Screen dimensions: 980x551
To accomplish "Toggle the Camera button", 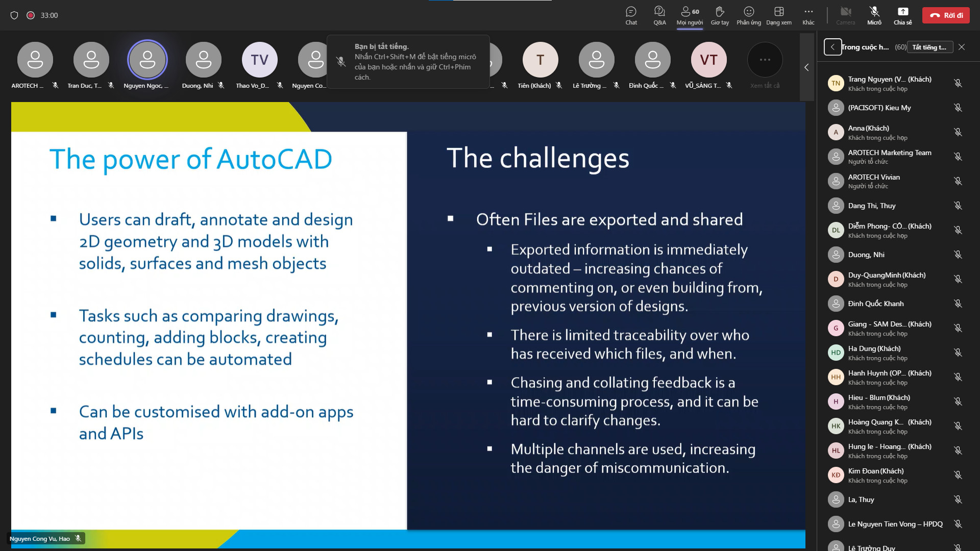I will point(846,15).
